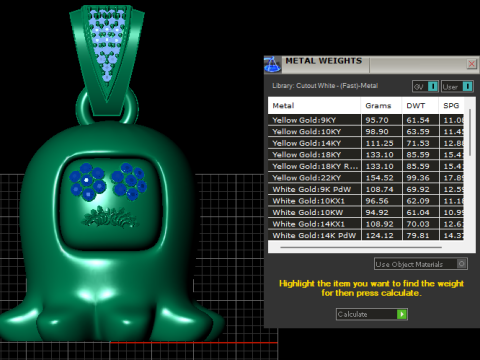Sort by the Metal column header
The height and width of the screenshot is (360, 480).
coord(314,106)
